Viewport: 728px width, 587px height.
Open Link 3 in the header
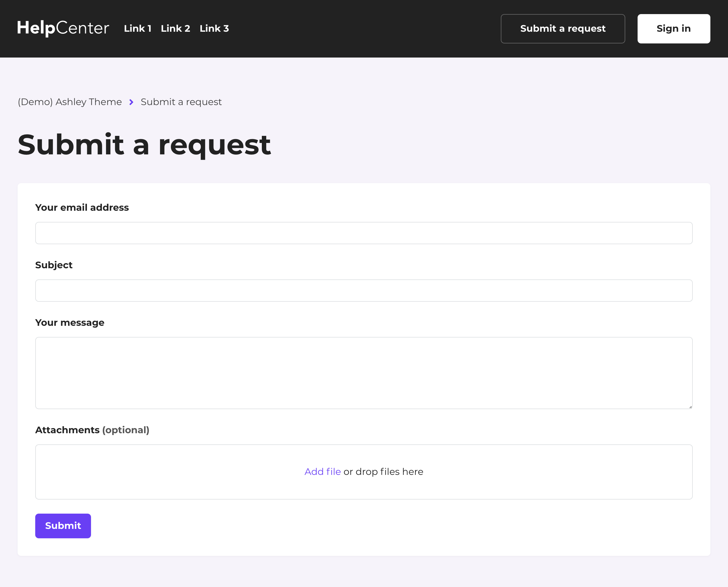214,28
